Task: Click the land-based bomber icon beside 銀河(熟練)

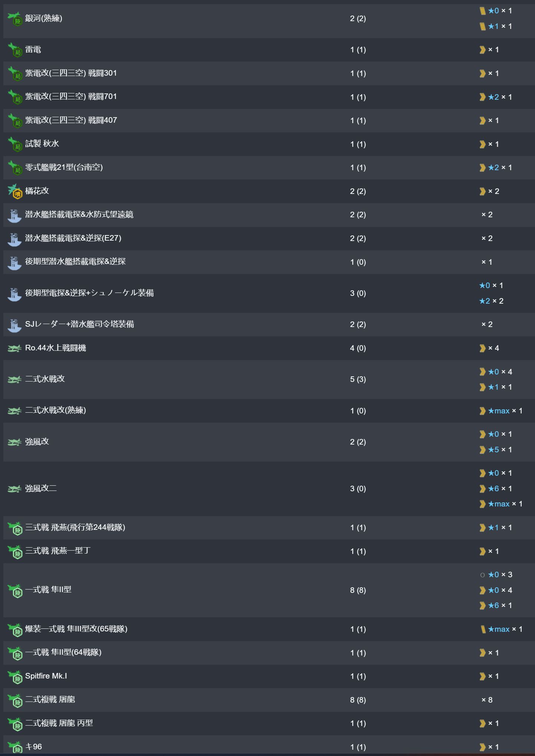Action: (x=15, y=19)
